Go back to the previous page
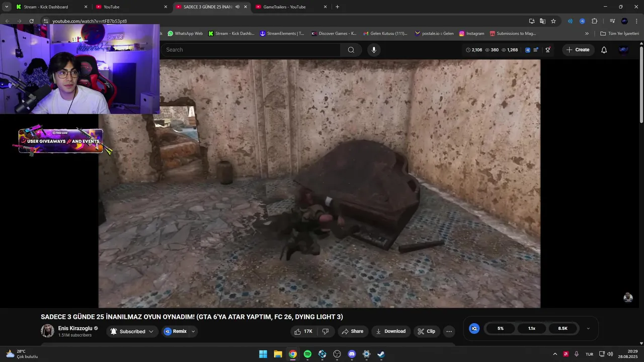Screen dimensions: 644x362 [x=7, y=21]
